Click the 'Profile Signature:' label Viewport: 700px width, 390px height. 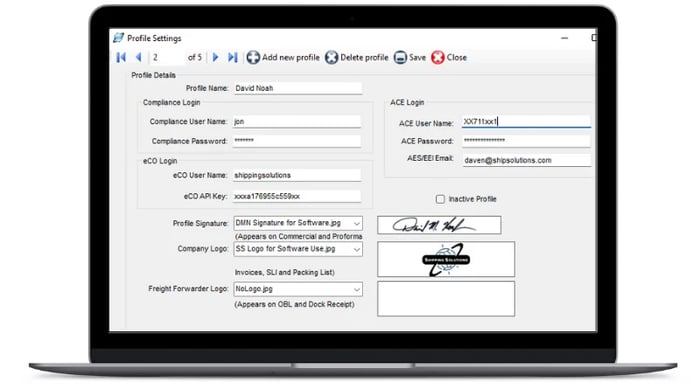pos(200,223)
